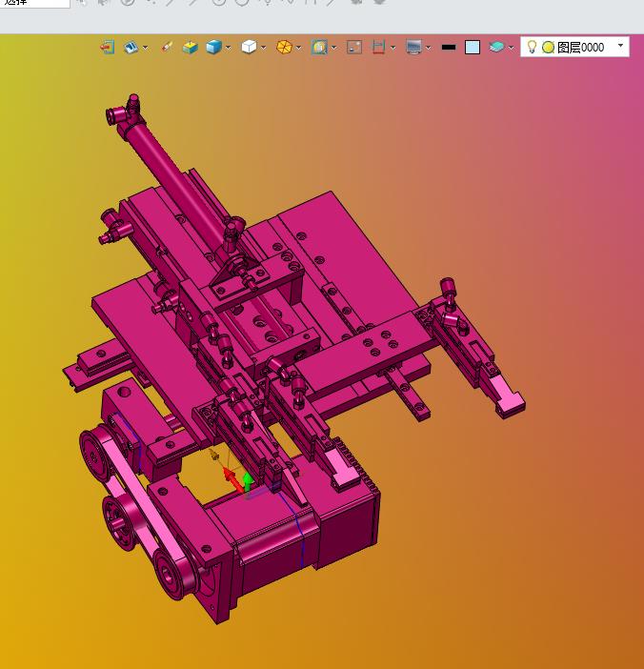The height and width of the screenshot is (669, 644).
Task: Click the teal layer manager icon
Action: click(496, 47)
